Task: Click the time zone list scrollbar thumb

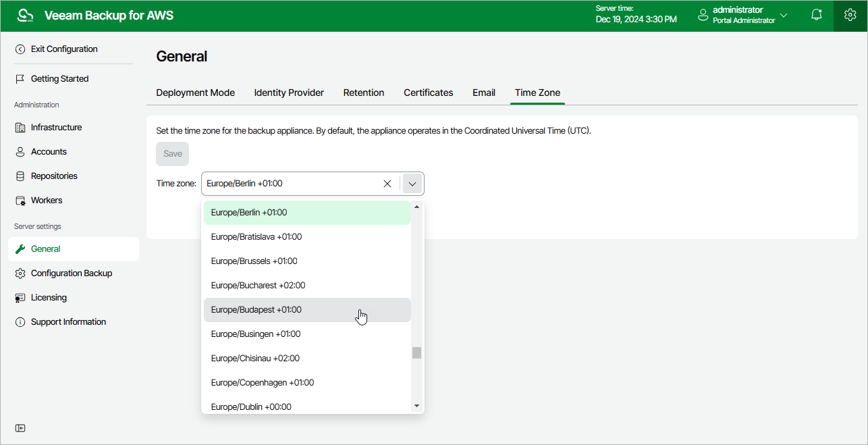Action: [x=417, y=352]
